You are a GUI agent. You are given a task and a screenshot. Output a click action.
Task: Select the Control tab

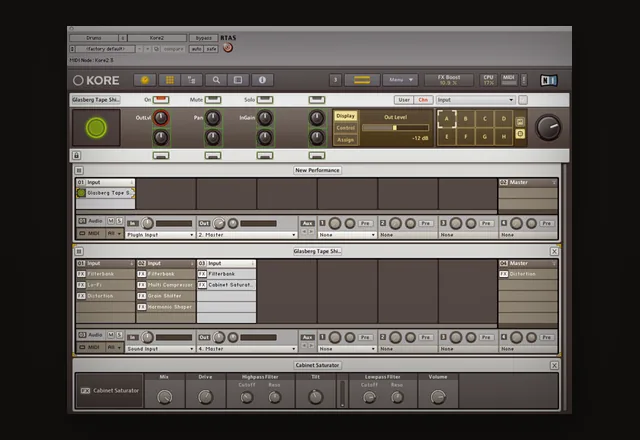coord(345,128)
